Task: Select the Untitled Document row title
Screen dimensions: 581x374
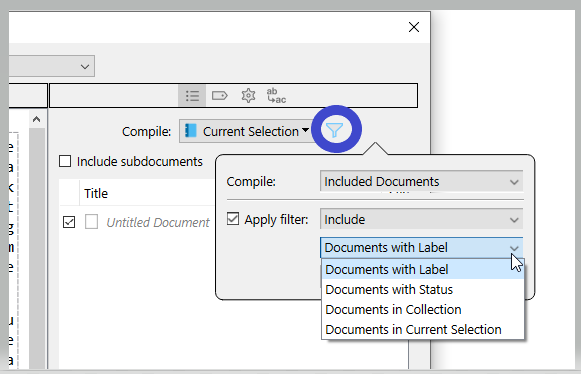Action: coord(158,222)
